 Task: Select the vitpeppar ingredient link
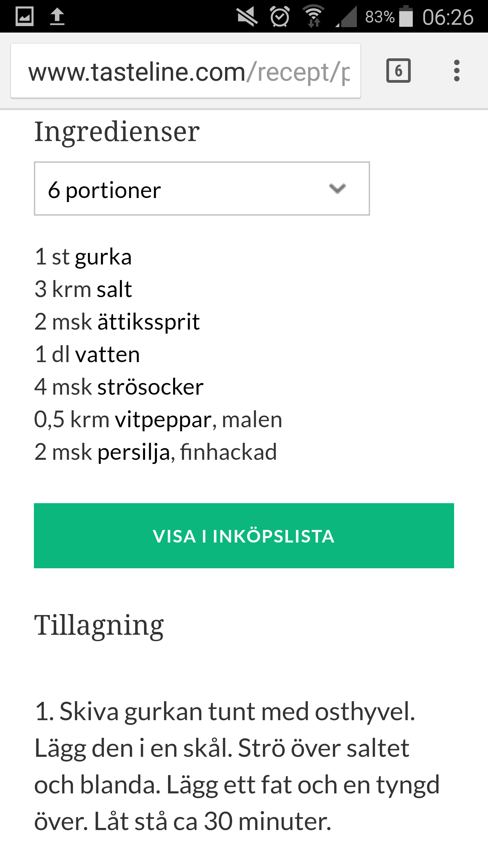click(163, 419)
